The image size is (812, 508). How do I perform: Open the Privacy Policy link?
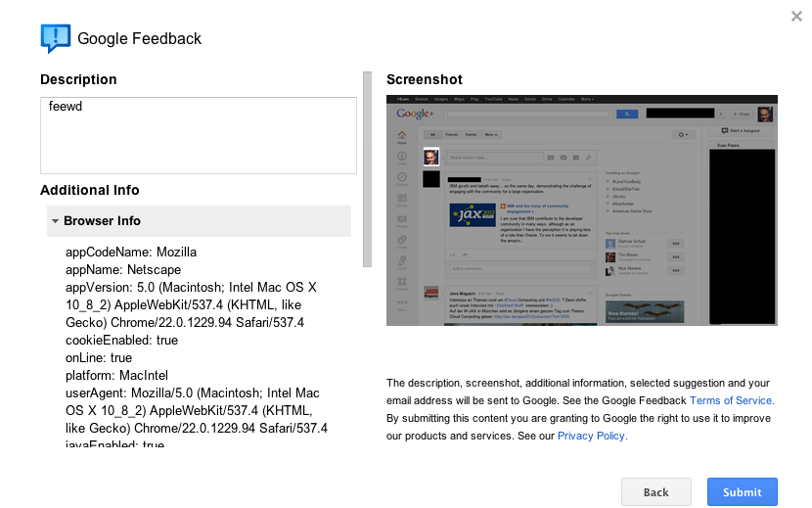pyautogui.click(x=591, y=436)
